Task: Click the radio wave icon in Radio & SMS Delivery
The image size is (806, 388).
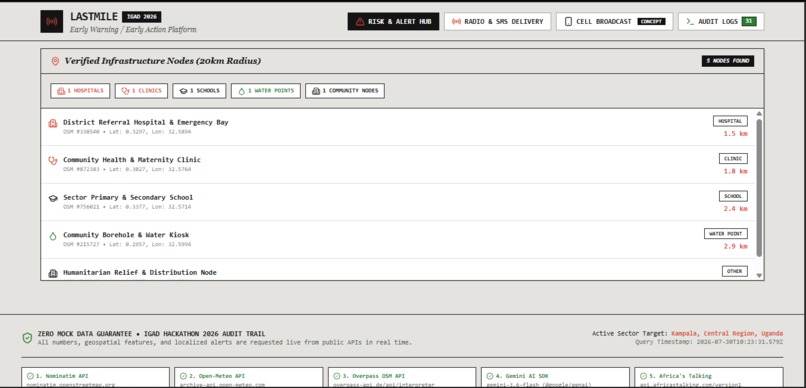Action: (456, 22)
